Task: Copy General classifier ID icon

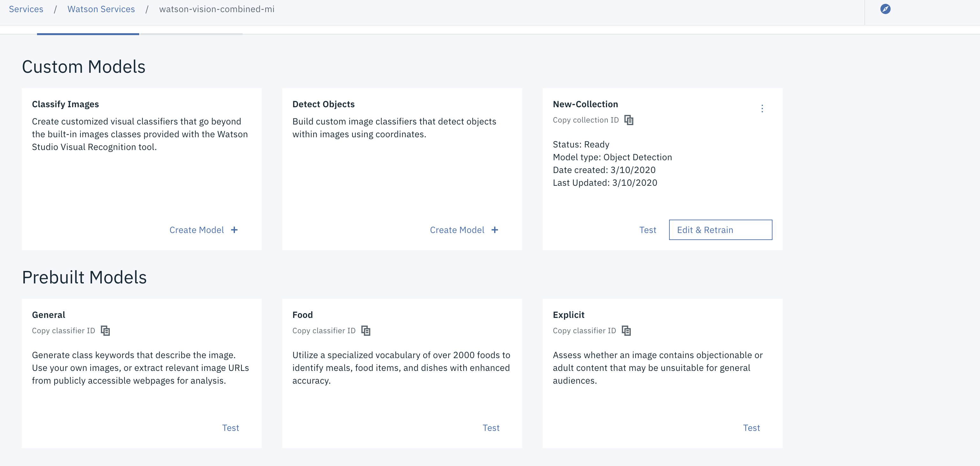Action: click(105, 331)
